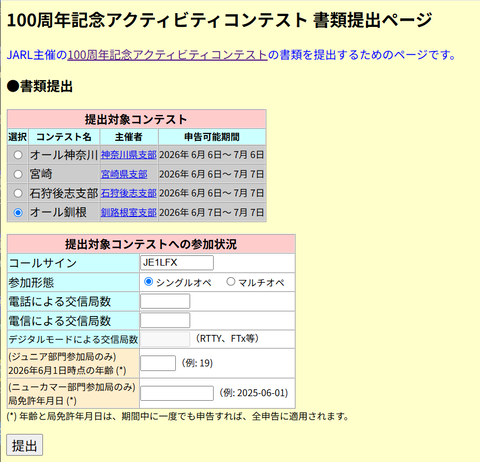Click the ●書類提出 section heading
480x462 pixels.
[x=40, y=87]
